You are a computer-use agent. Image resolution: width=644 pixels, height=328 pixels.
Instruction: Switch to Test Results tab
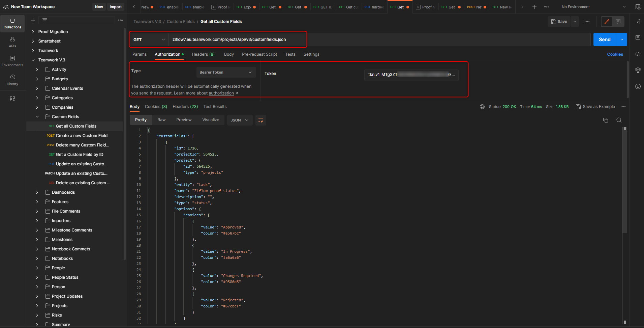[x=215, y=107]
